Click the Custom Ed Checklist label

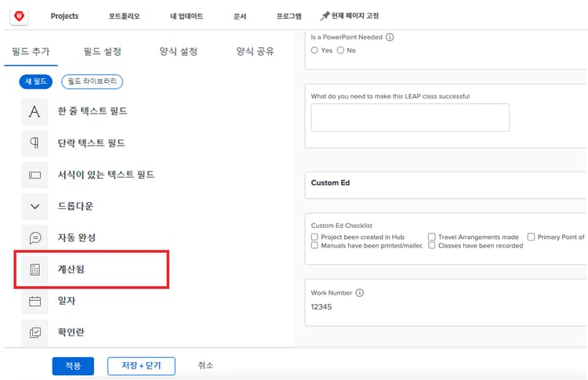point(342,226)
